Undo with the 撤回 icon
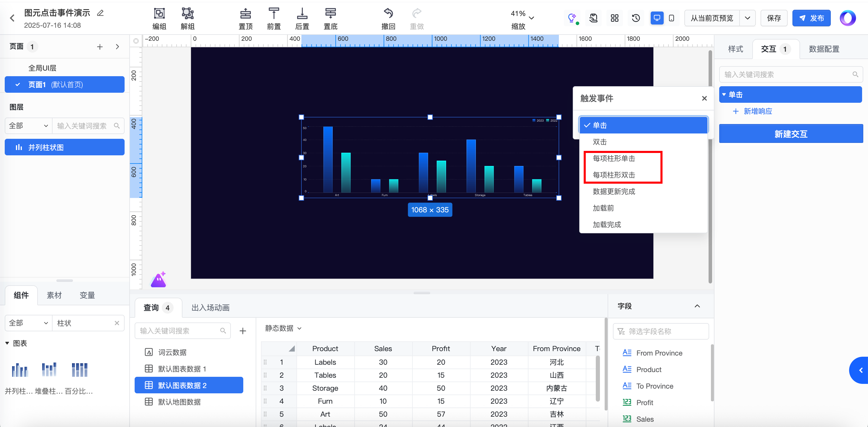The height and width of the screenshot is (427, 868). click(388, 14)
